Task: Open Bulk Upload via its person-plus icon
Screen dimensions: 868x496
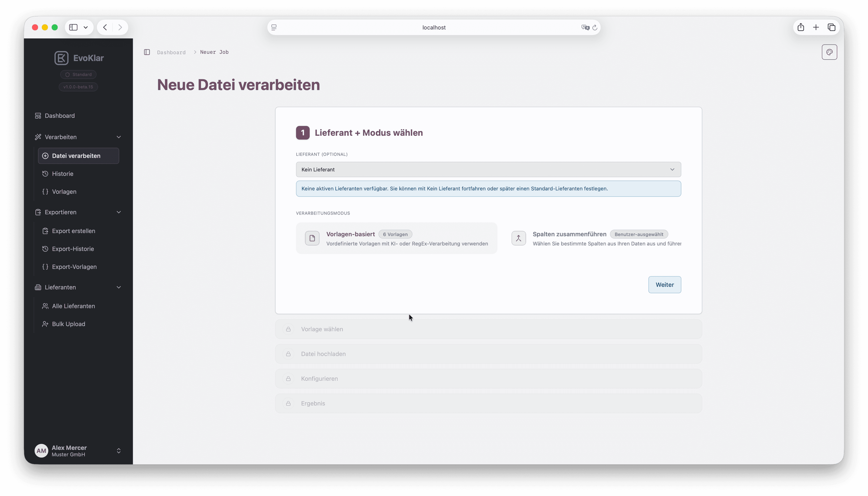Action: click(45, 324)
